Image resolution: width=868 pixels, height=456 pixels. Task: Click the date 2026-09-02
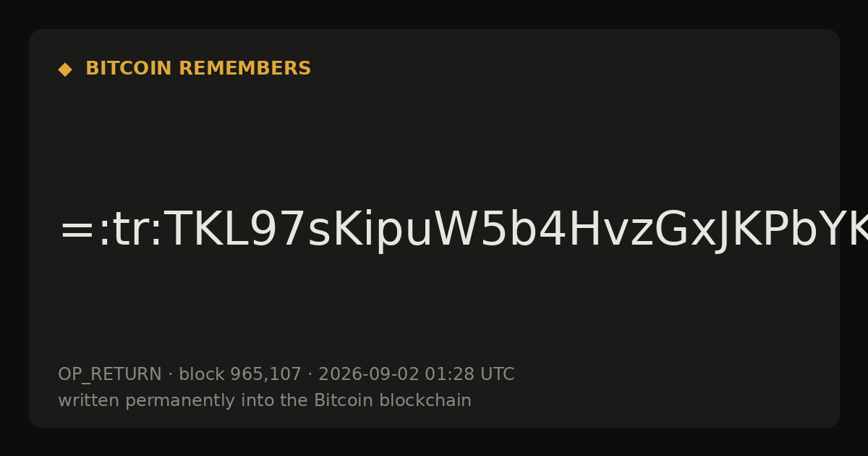(x=369, y=374)
